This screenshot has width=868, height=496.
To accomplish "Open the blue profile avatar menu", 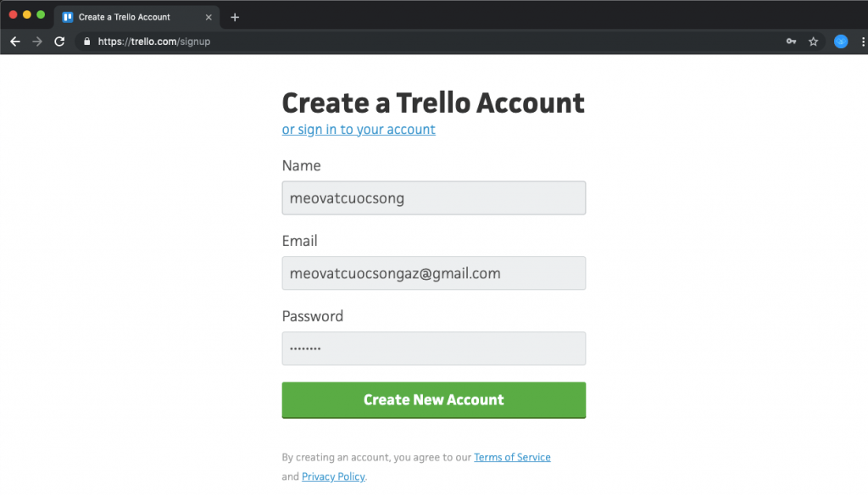I will tap(841, 42).
